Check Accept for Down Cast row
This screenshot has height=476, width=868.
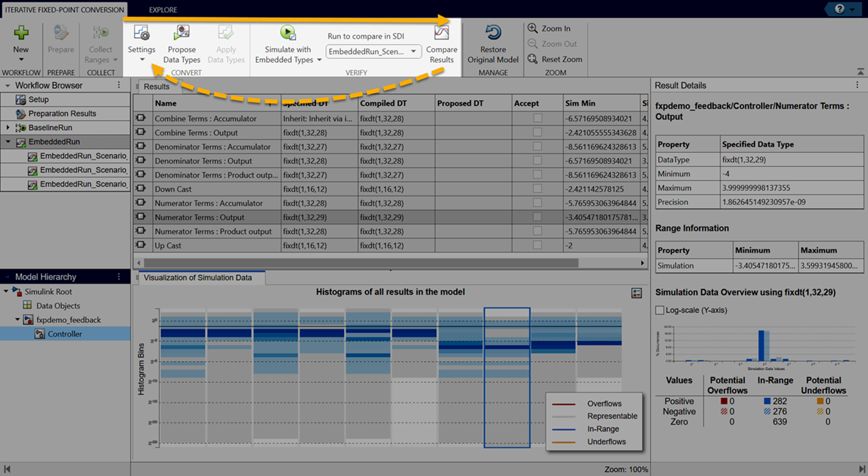538,189
